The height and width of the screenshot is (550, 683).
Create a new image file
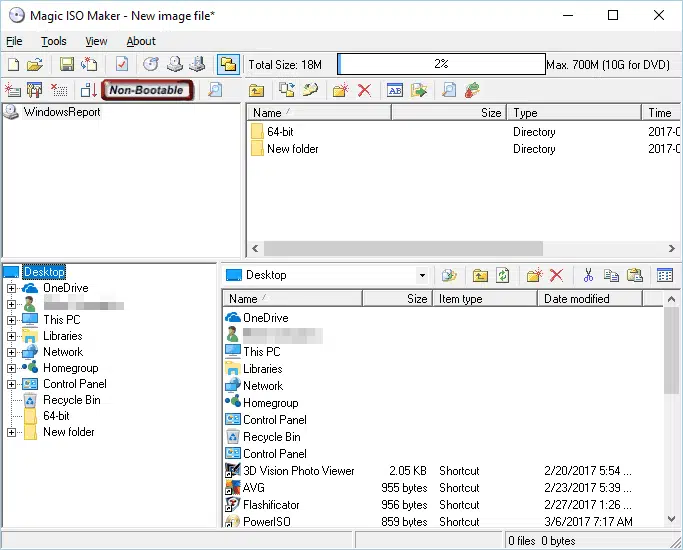pyautogui.click(x=14, y=64)
